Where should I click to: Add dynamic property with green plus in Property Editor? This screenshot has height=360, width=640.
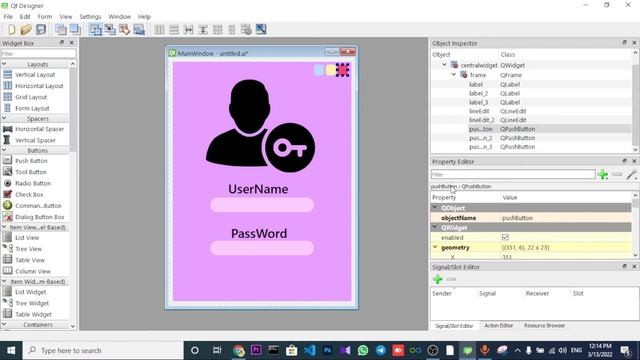603,175
